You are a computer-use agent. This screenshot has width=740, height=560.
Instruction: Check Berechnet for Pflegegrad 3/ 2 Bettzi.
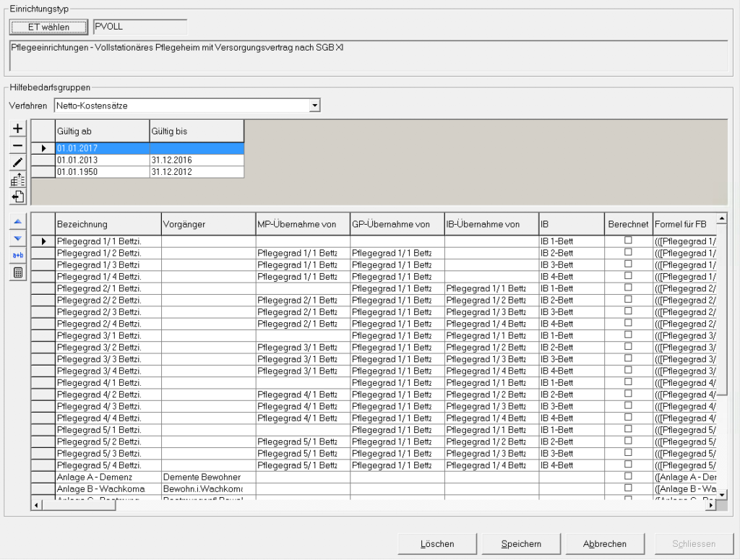(628, 347)
